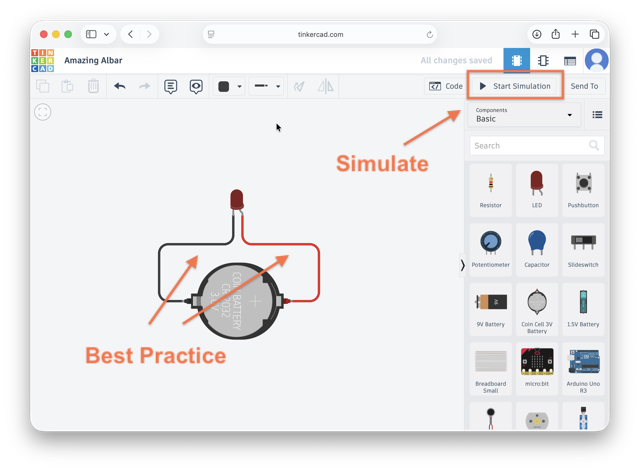Select the micro:bit component
The height and width of the screenshot is (471, 640).
pos(537,369)
